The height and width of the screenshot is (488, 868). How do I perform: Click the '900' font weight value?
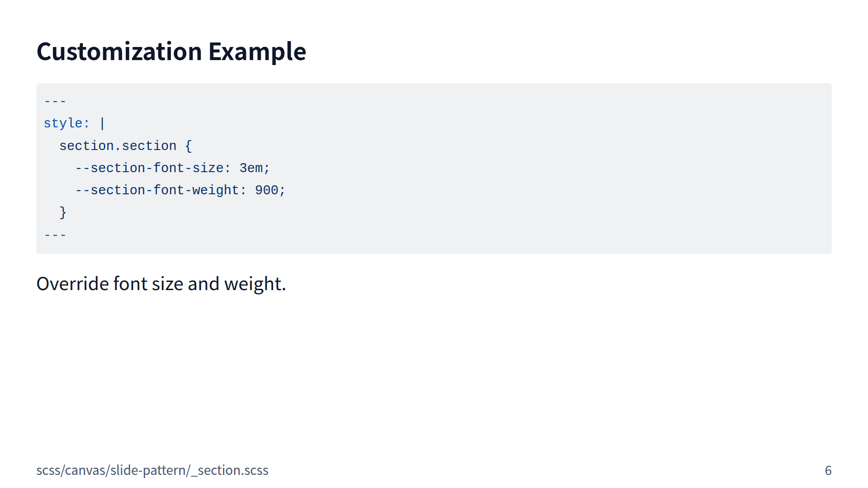click(267, 190)
